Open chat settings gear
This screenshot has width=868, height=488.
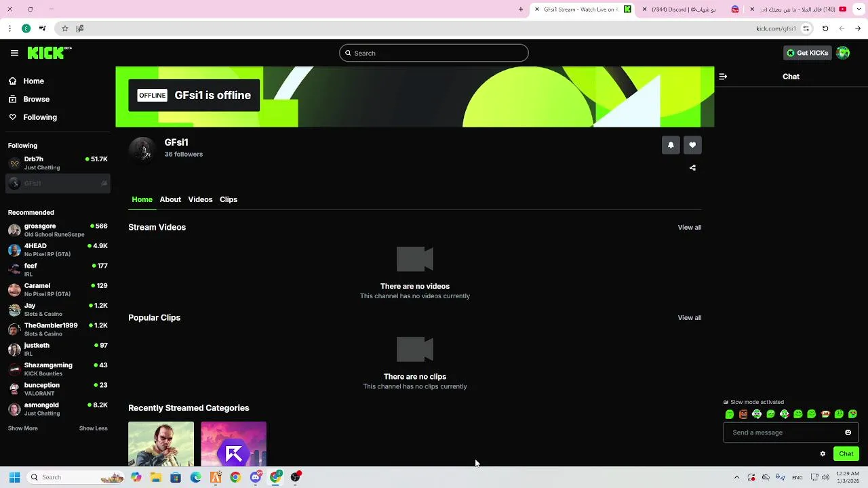[823, 454]
